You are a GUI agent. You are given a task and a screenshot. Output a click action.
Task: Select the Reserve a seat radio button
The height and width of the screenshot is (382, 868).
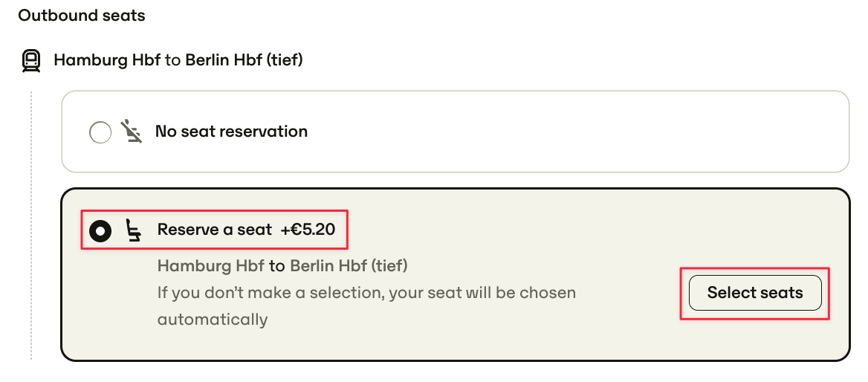tap(100, 230)
